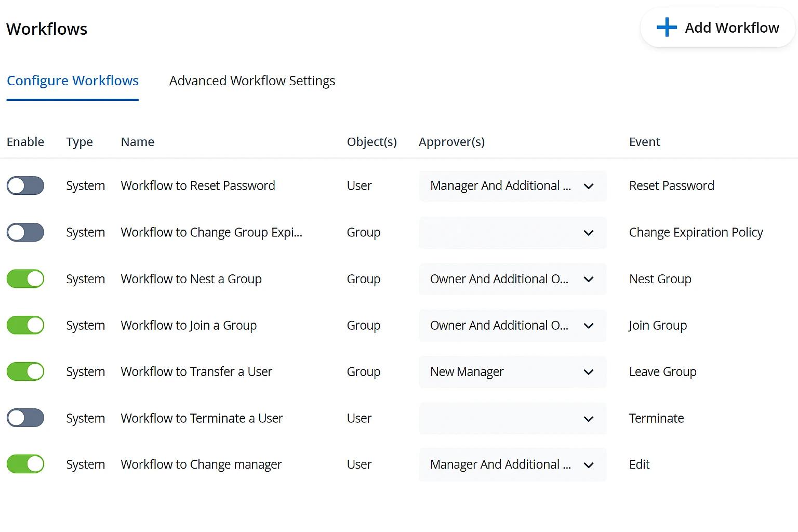Disable the Workflow to Nest a Group
The width and height of the screenshot is (798, 532).
(25, 279)
